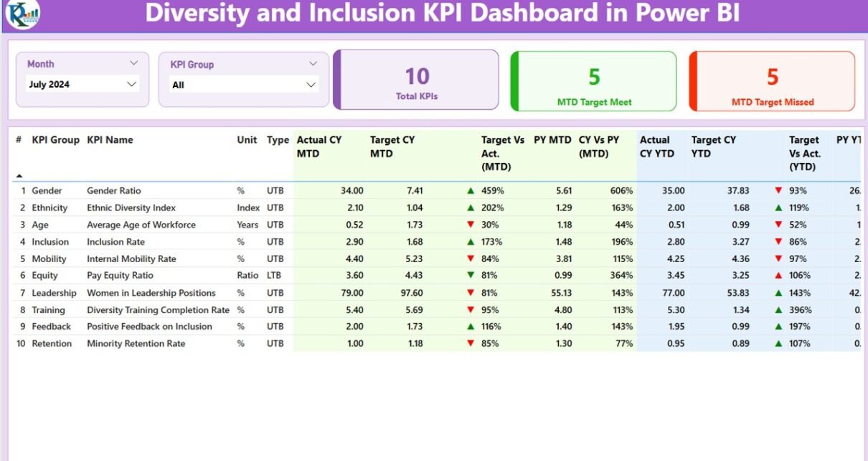The image size is (868, 461).
Task: Click the Leadership KPI Group cell
Action: [x=54, y=293]
